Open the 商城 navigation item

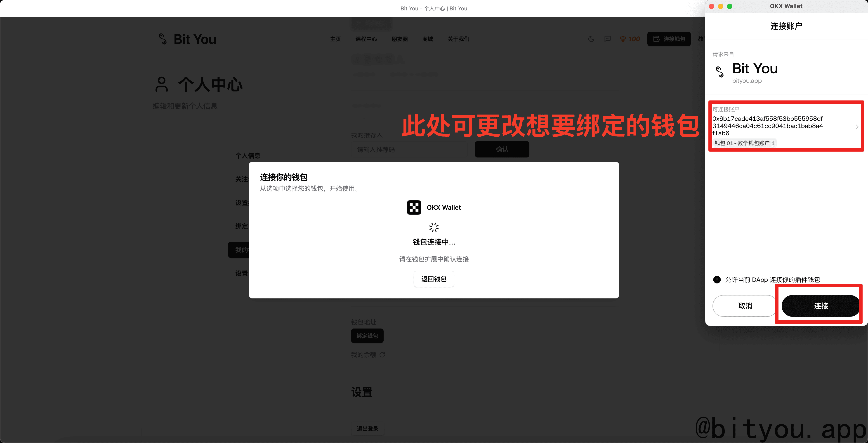(x=428, y=39)
